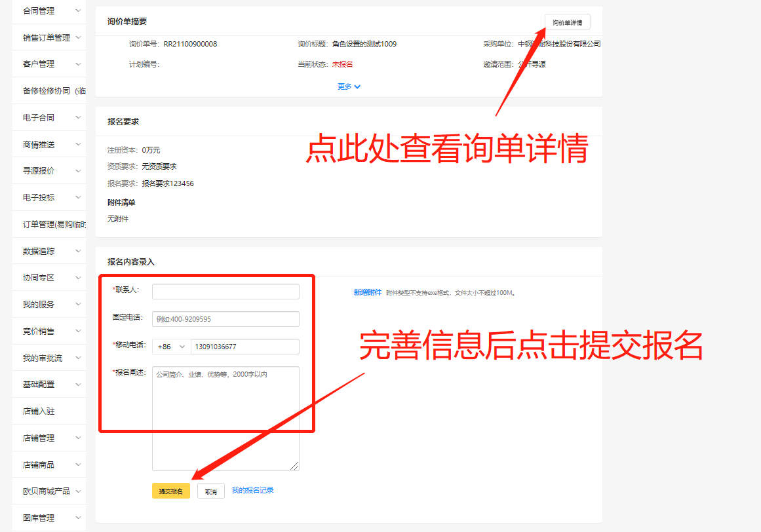This screenshot has height=532, width=761.
Task: Open the 我的报名记录 link
Action: [x=252, y=490]
